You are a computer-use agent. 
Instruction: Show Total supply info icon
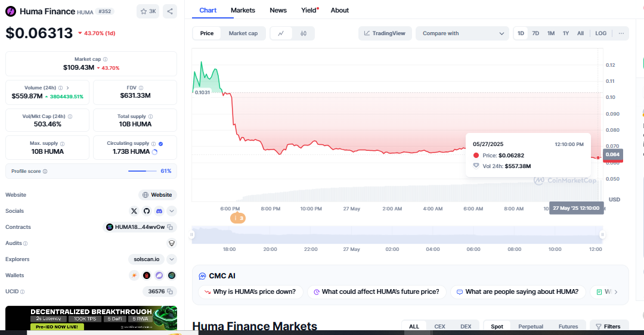(150, 117)
